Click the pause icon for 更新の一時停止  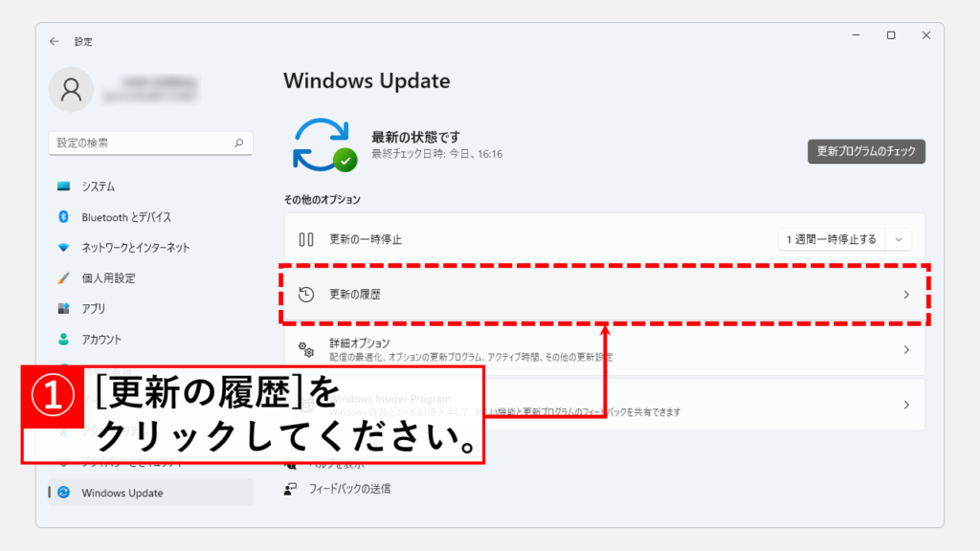305,239
